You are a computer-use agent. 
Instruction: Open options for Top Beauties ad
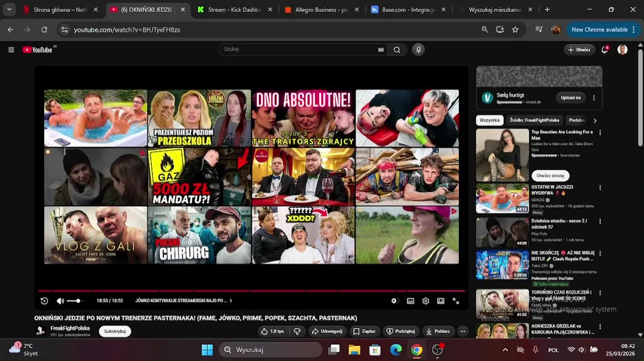[600, 133]
